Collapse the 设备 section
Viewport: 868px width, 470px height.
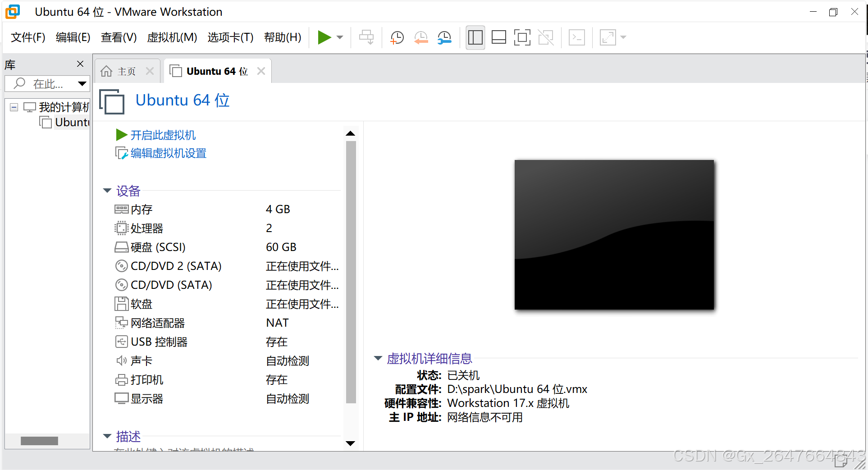pos(107,191)
